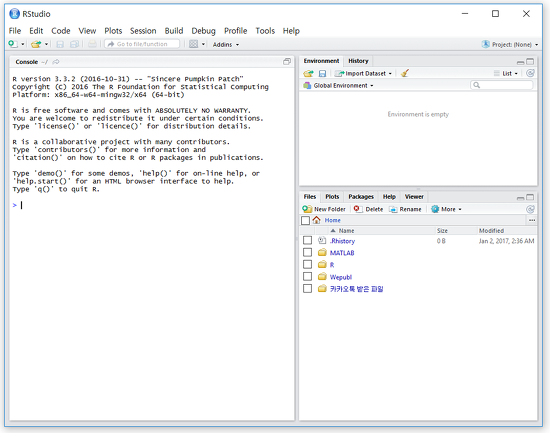The image size is (550, 433).
Task: Click the Rename button in Files pane
Action: coord(405,209)
